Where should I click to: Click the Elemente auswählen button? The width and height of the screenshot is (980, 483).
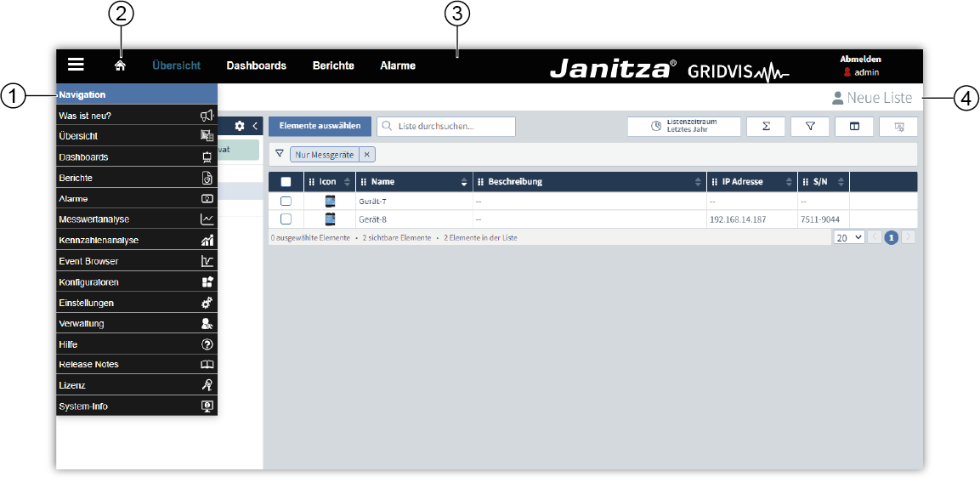point(320,126)
